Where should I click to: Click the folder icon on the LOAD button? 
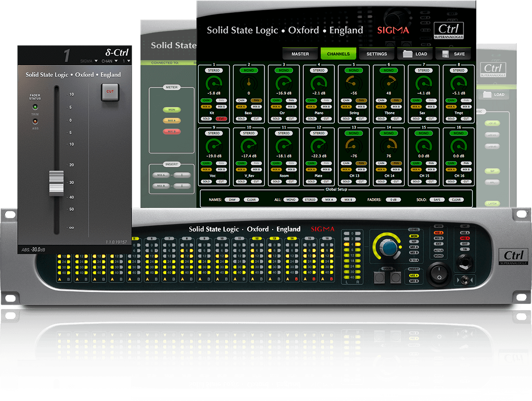(407, 54)
